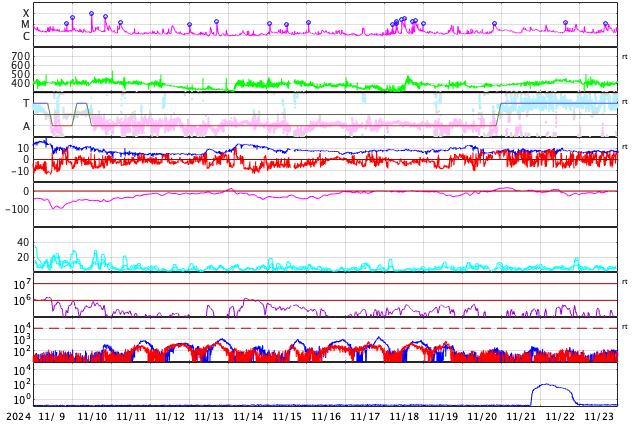Click the 11/18 date label
This screenshot has width=634, height=424.
[404, 416]
